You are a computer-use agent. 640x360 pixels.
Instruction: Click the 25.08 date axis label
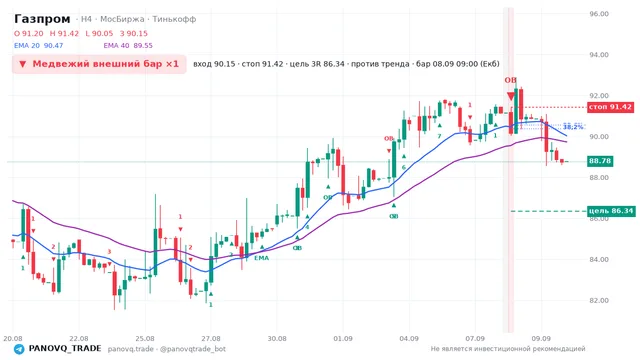click(145, 339)
